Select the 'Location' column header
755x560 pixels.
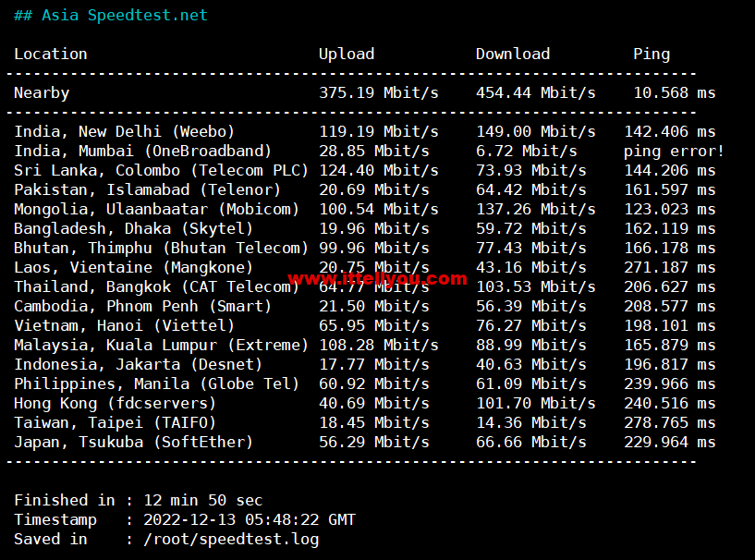pyautogui.click(x=51, y=54)
